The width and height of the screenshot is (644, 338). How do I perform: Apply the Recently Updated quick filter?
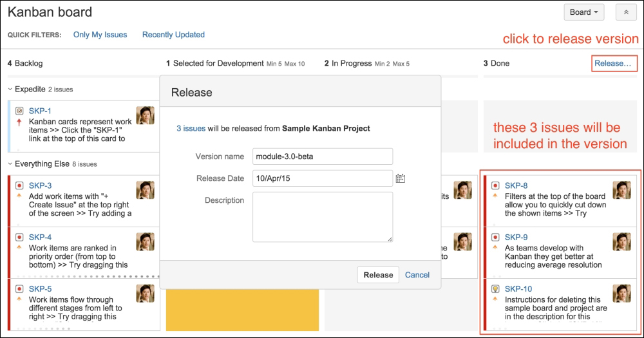coord(173,35)
